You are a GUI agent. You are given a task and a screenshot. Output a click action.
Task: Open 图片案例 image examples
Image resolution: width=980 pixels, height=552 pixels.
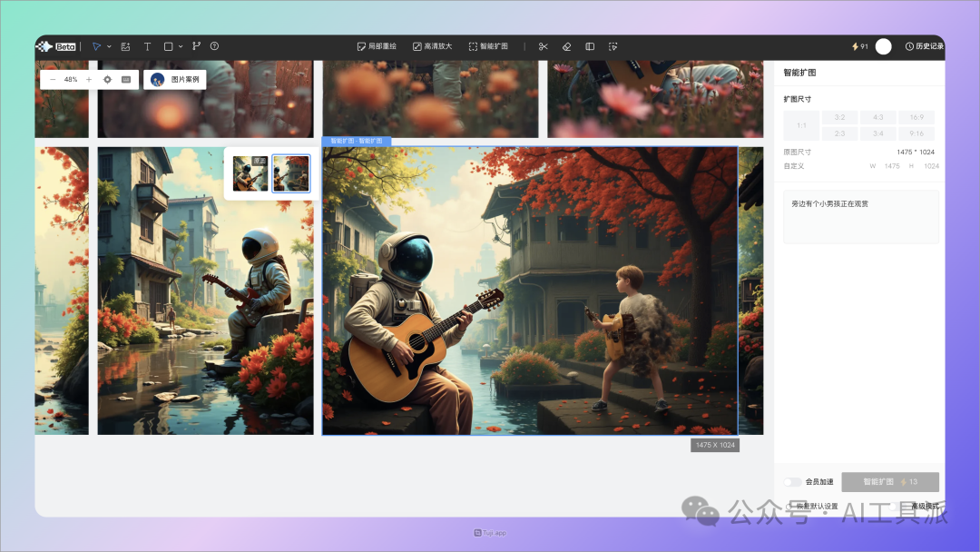(x=175, y=79)
